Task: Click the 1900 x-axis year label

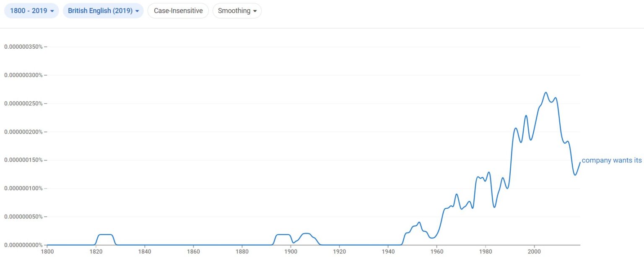Action: (291, 252)
